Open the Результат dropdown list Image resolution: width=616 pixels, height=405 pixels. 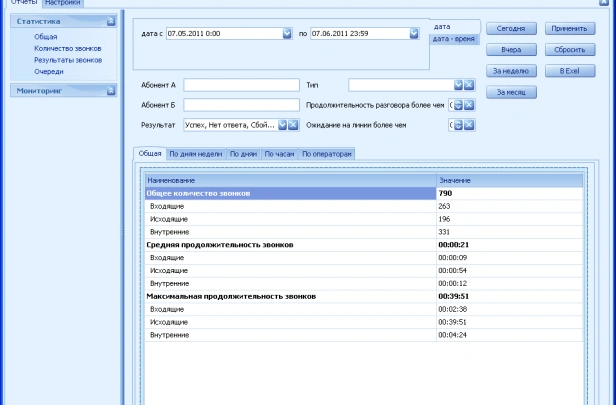pyautogui.click(x=283, y=125)
